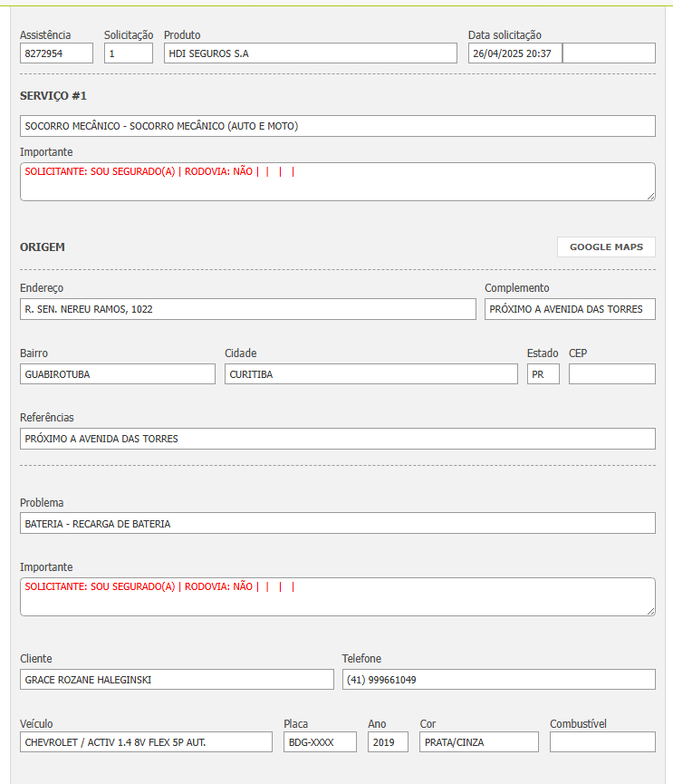This screenshot has width=673, height=784.
Task: Click the empty field beside request date
Action: click(x=609, y=53)
